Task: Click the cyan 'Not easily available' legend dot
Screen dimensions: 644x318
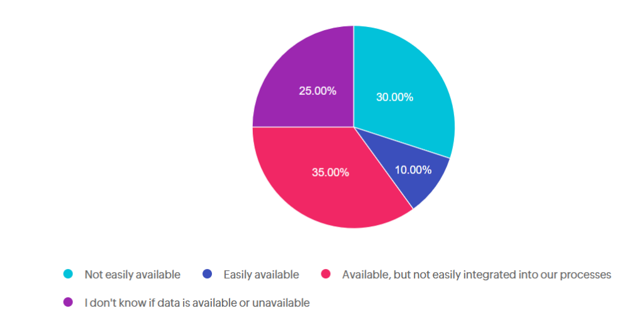Action: [x=68, y=274]
